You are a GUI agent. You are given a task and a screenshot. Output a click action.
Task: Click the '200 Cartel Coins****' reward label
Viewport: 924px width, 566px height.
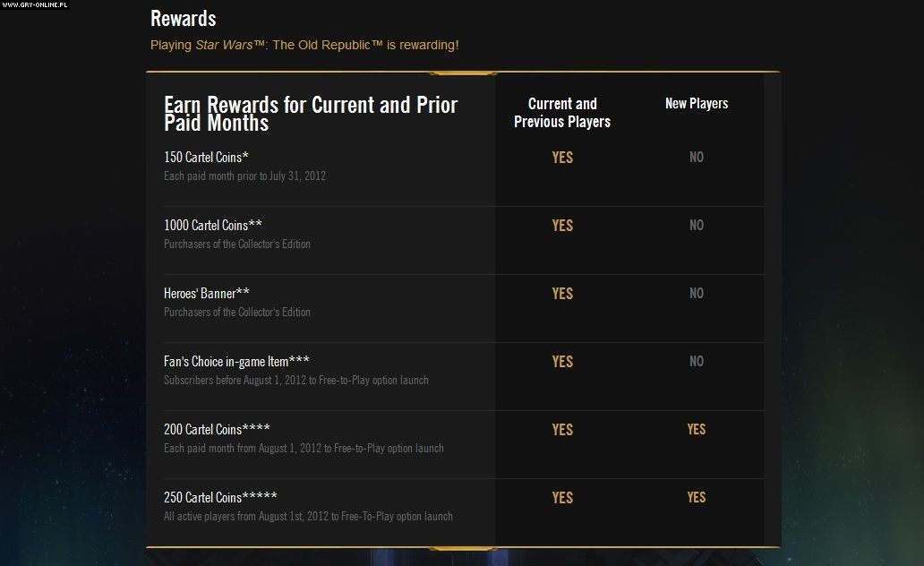(217, 430)
